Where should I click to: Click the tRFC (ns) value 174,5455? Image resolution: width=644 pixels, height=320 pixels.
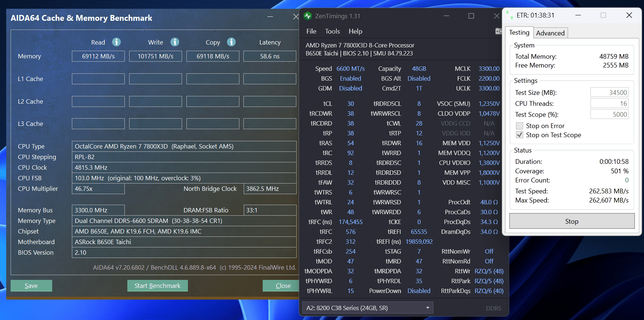point(351,222)
